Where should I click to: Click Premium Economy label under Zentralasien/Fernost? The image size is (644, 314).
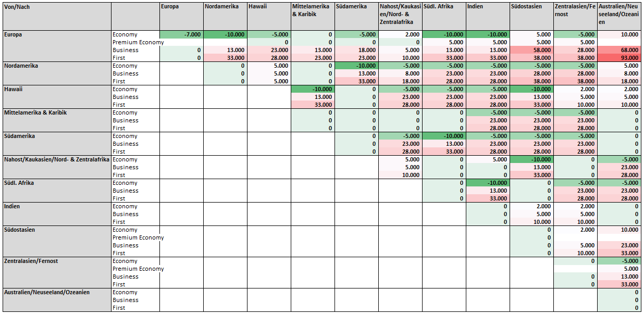(138, 269)
